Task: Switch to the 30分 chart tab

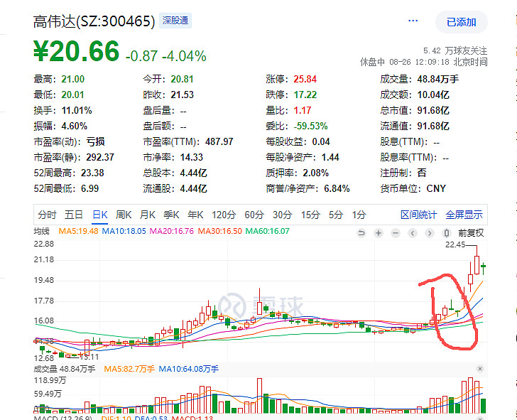Action: coord(282,215)
